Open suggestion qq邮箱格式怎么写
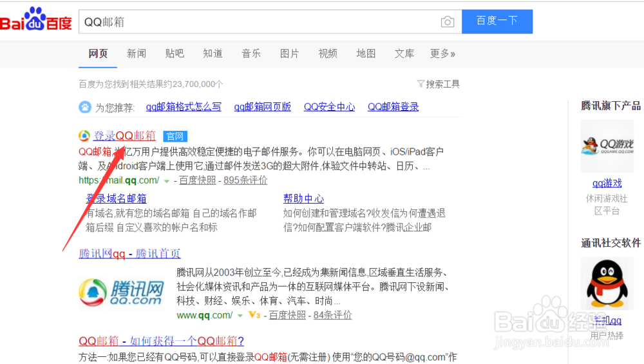Screen dimensions: 644x364 (x=184, y=107)
